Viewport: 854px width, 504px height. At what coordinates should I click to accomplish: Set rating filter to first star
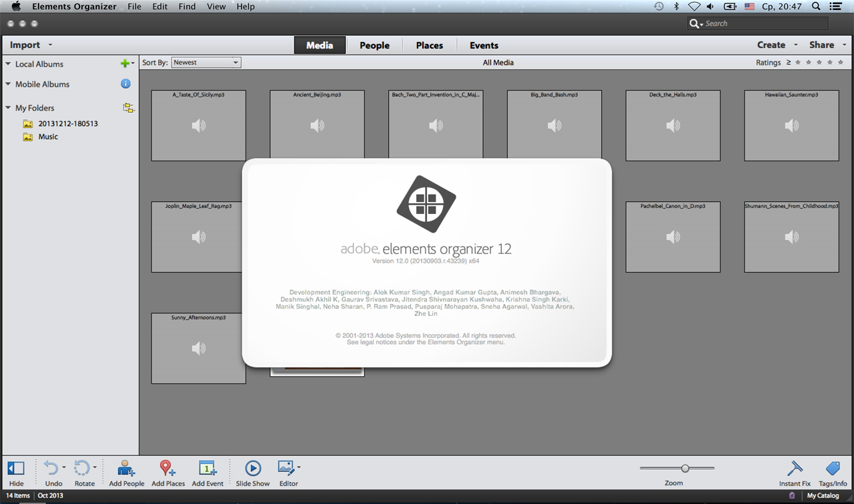798,62
